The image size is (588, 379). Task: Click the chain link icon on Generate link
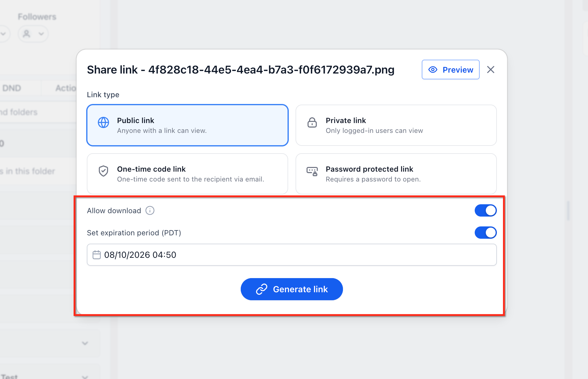point(262,289)
